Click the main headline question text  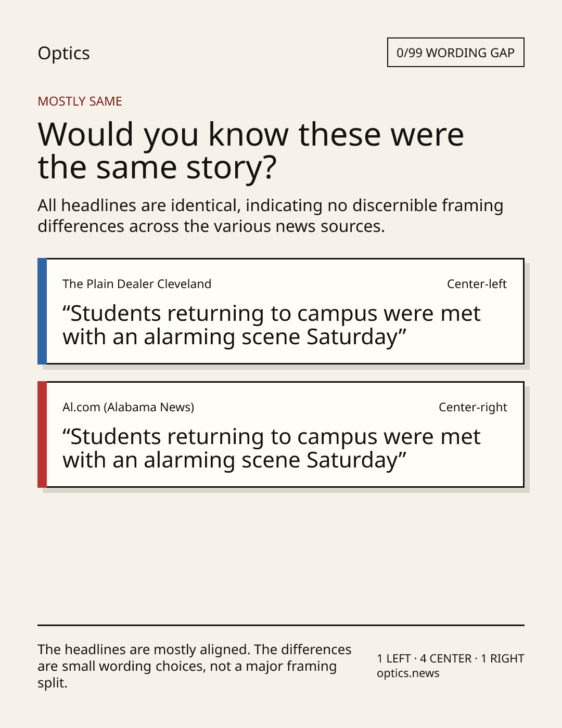pos(251,151)
